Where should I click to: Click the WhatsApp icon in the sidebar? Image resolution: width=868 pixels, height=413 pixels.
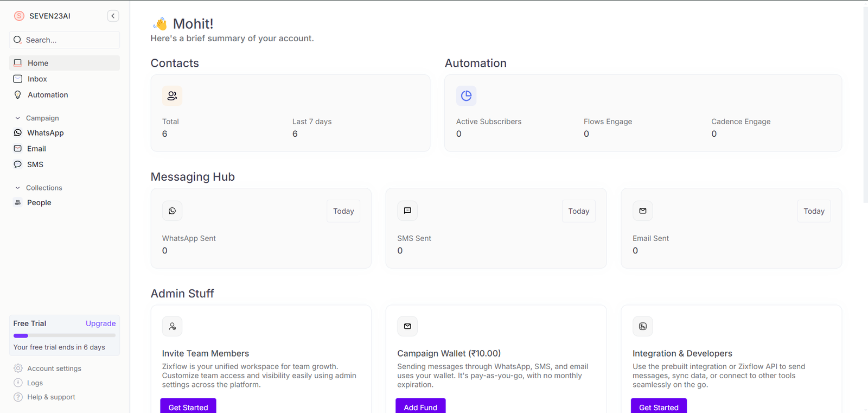click(x=18, y=132)
